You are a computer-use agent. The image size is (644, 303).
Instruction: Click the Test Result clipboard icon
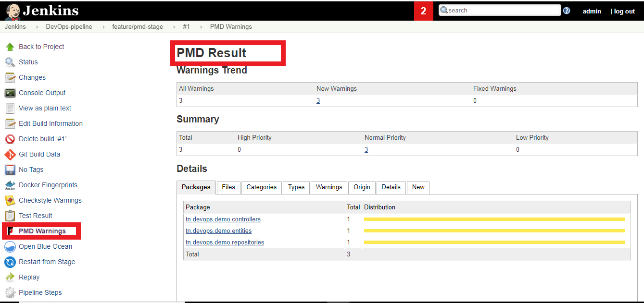pyautogui.click(x=10, y=216)
